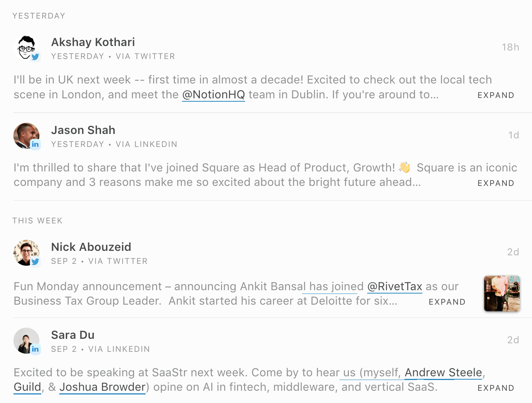Screen dimensions: 532x403
Task: Click the Guild link in Sara's post
Action: click(x=27, y=387)
